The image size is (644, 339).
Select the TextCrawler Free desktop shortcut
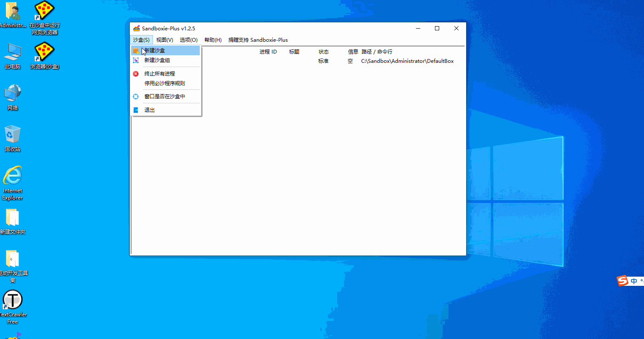pos(13,307)
